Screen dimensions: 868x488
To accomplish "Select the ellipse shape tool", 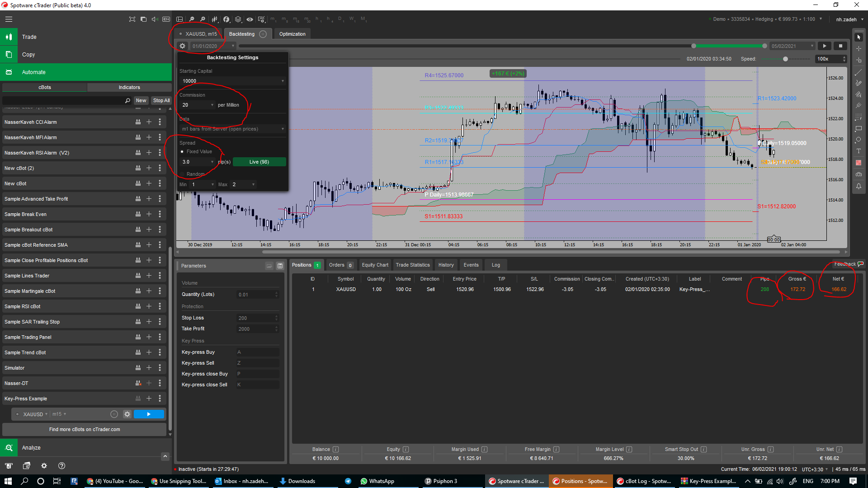I will (x=859, y=140).
